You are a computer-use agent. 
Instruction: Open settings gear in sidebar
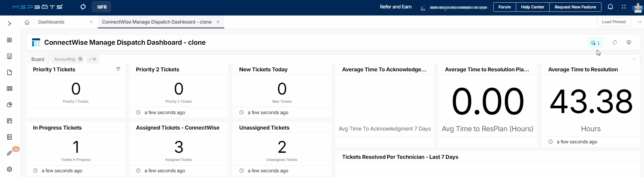coord(9,169)
